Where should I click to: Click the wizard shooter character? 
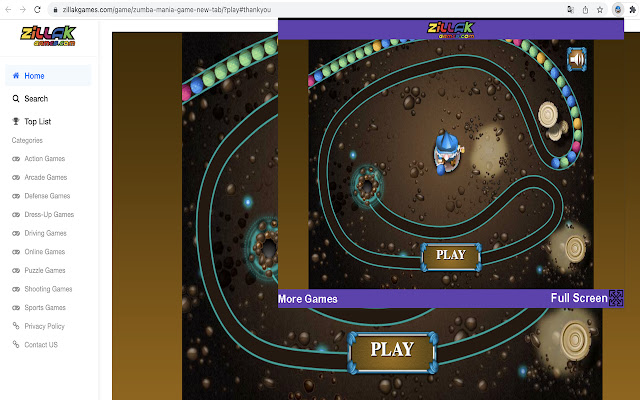pyautogui.click(x=447, y=153)
